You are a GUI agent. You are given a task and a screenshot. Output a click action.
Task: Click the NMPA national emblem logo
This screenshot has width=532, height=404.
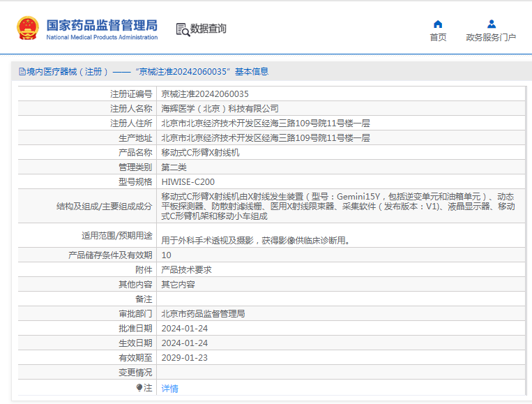28,28
